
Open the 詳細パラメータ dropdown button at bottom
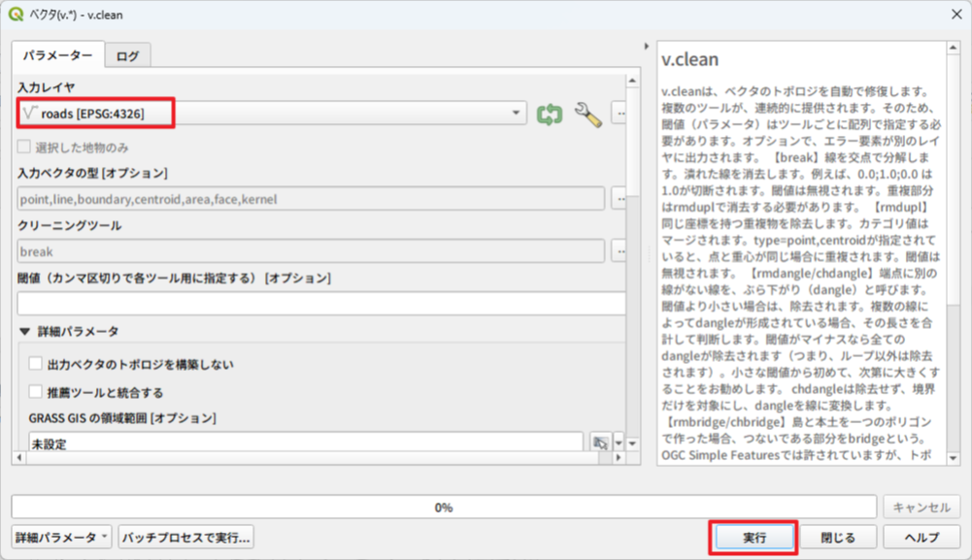(x=62, y=537)
